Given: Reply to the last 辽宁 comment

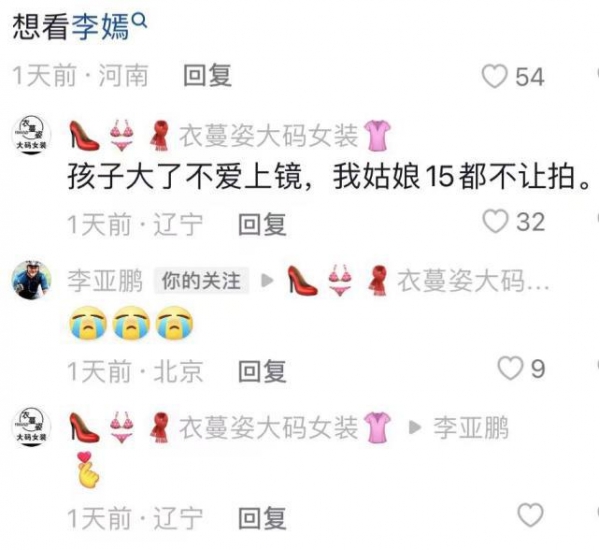Looking at the screenshot, I should point(262,517).
